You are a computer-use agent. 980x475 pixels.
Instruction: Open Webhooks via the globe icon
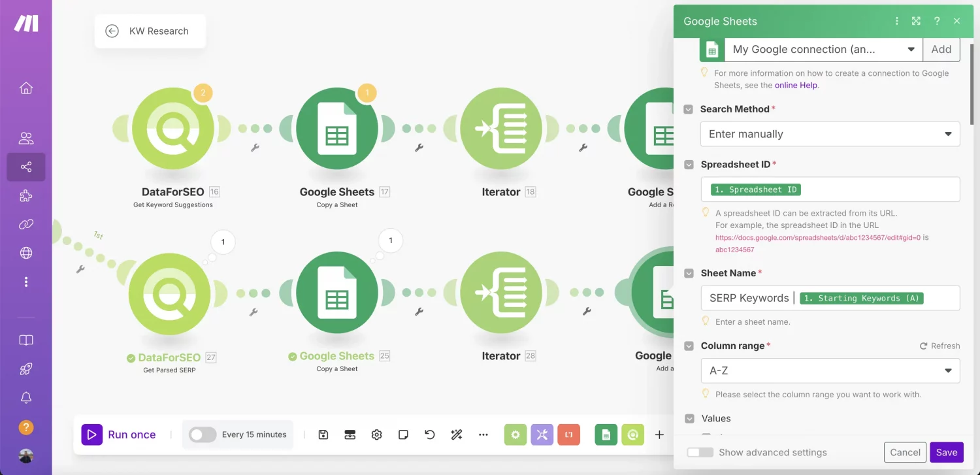click(x=26, y=253)
